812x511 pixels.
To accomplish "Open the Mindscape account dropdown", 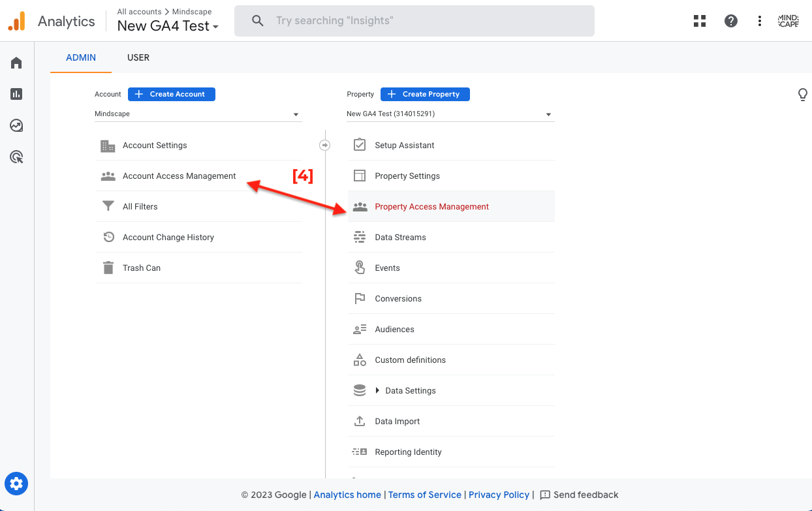I will point(295,114).
